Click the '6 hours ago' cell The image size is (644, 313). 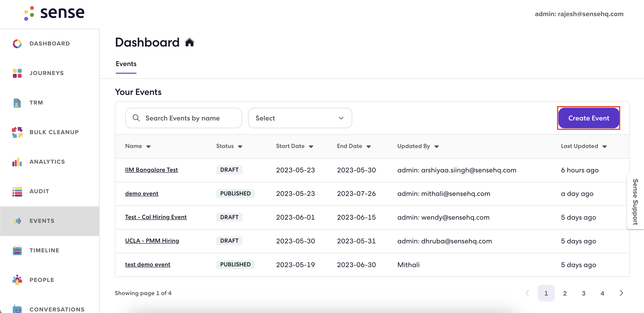point(580,170)
